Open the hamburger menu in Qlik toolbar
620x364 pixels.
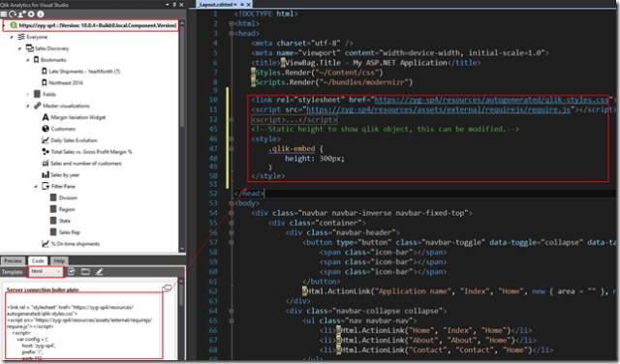3,15
